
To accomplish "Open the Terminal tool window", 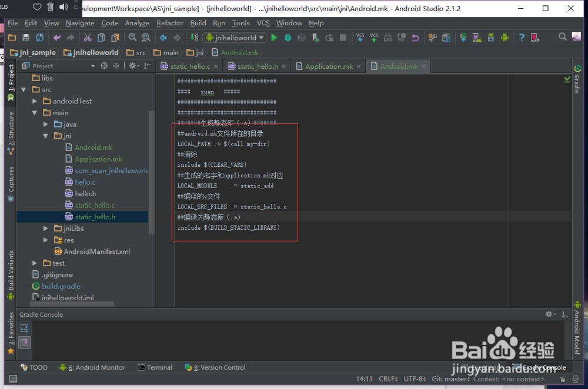I will (x=155, y=367).
